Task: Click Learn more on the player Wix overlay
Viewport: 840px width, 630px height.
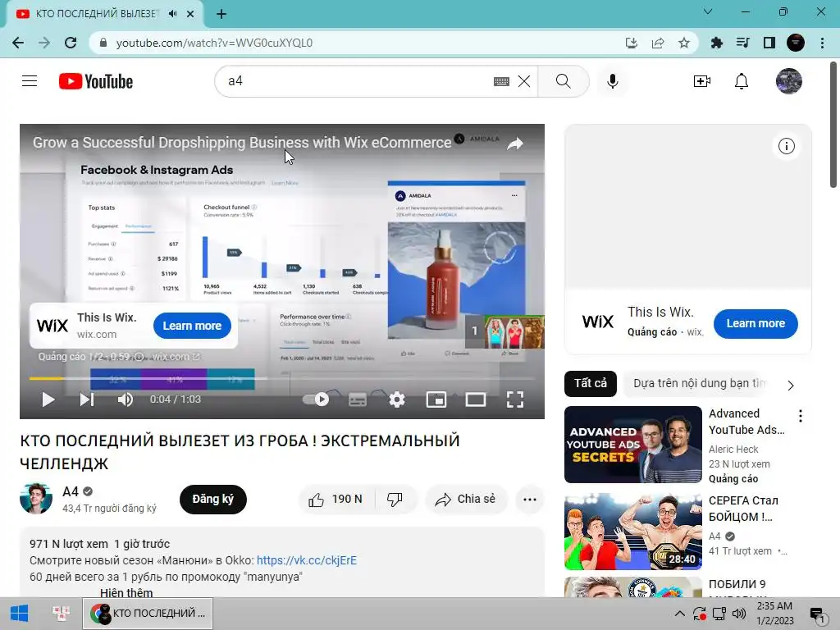Action: [x=192, y=326]
